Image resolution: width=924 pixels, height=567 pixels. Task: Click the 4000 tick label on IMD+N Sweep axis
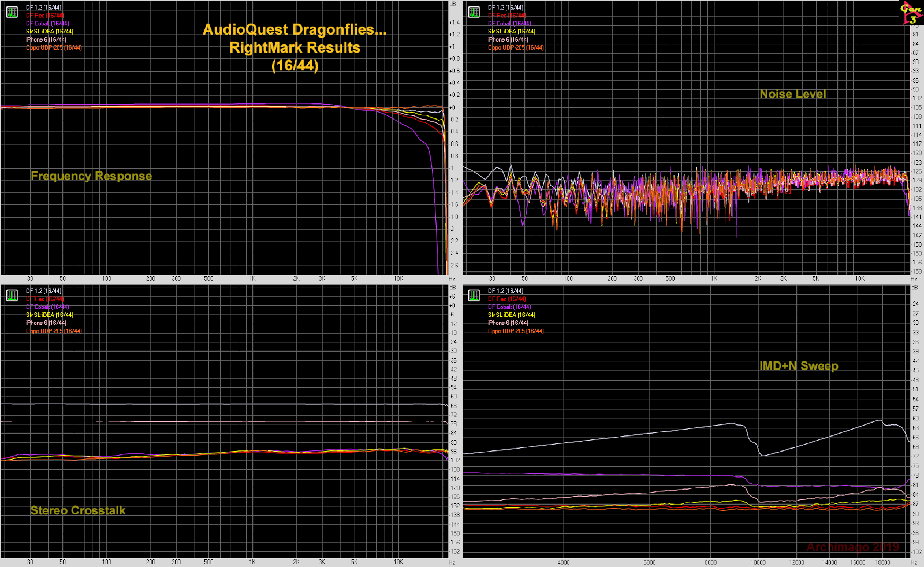(564, 562)
